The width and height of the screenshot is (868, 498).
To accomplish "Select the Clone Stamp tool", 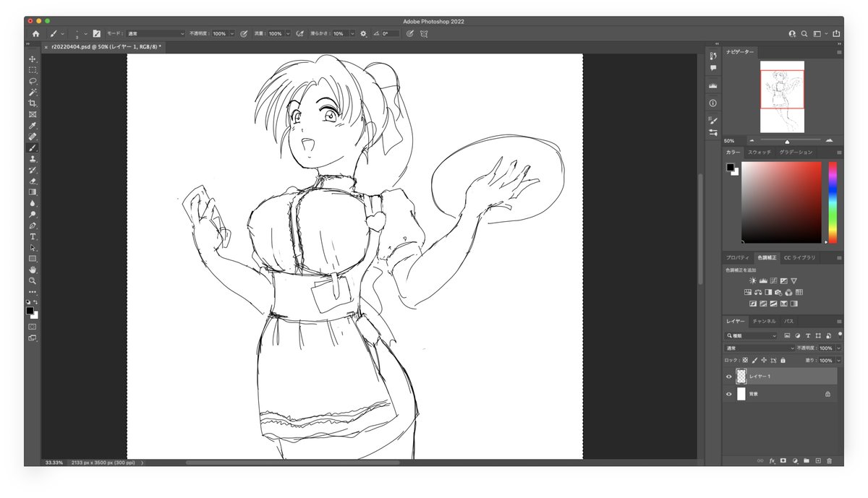I will click(x=33, y=159).
